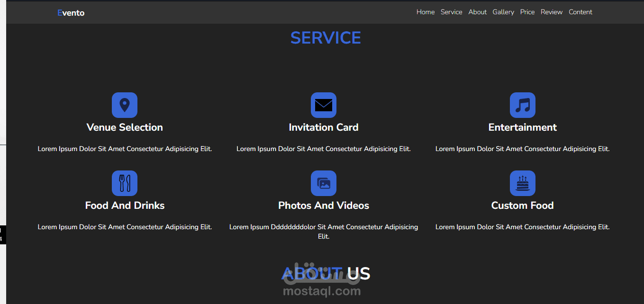Select Service in the navigation bar
The image size is (644, 304).
(451, 12)
